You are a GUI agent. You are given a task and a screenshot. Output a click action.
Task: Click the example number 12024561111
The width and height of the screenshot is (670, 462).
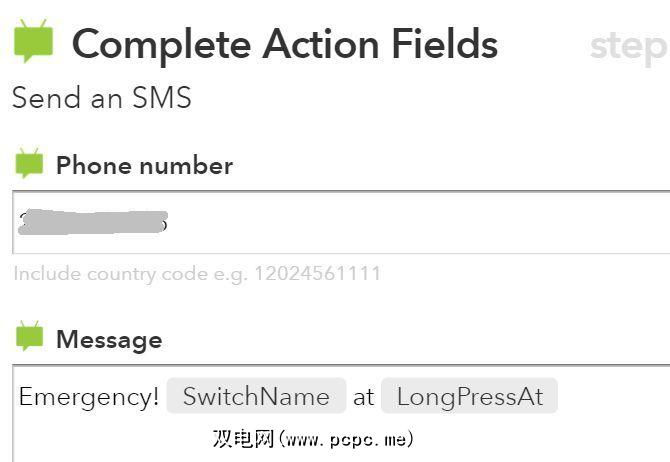[316, 273]
